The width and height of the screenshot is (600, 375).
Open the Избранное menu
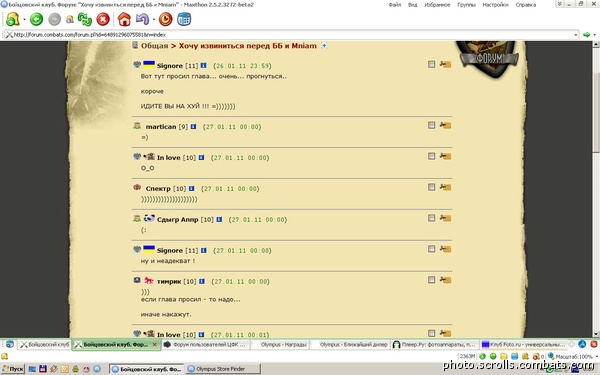[x=437, y=5]
